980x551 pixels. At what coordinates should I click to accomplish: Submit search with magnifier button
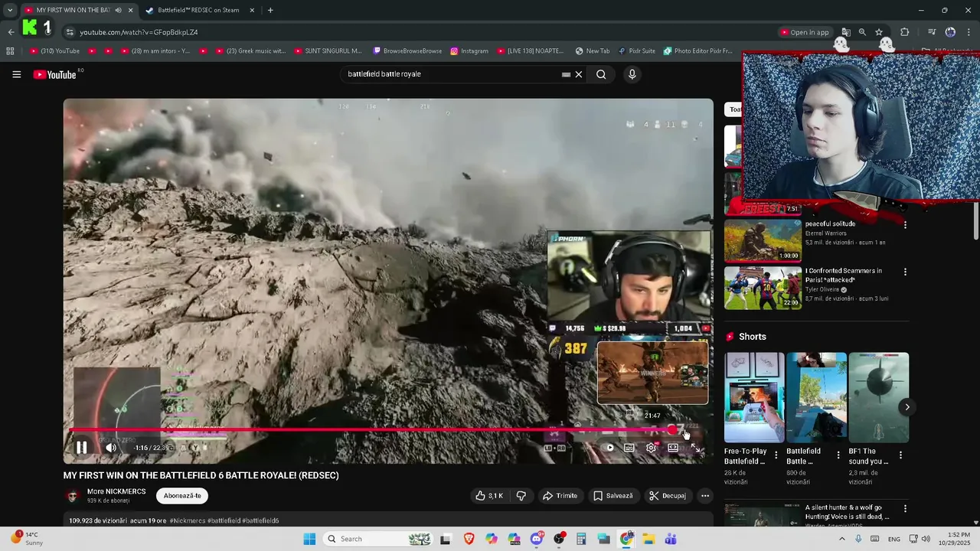(x=601, y=74)
